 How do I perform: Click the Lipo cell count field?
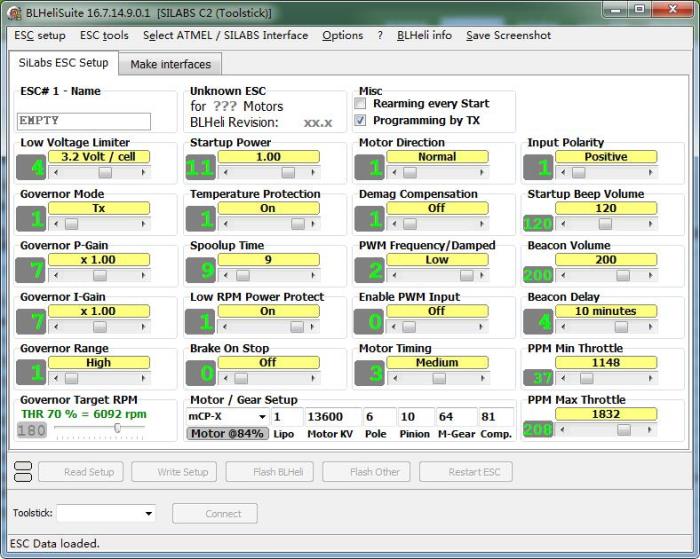(x=287, y=417)
